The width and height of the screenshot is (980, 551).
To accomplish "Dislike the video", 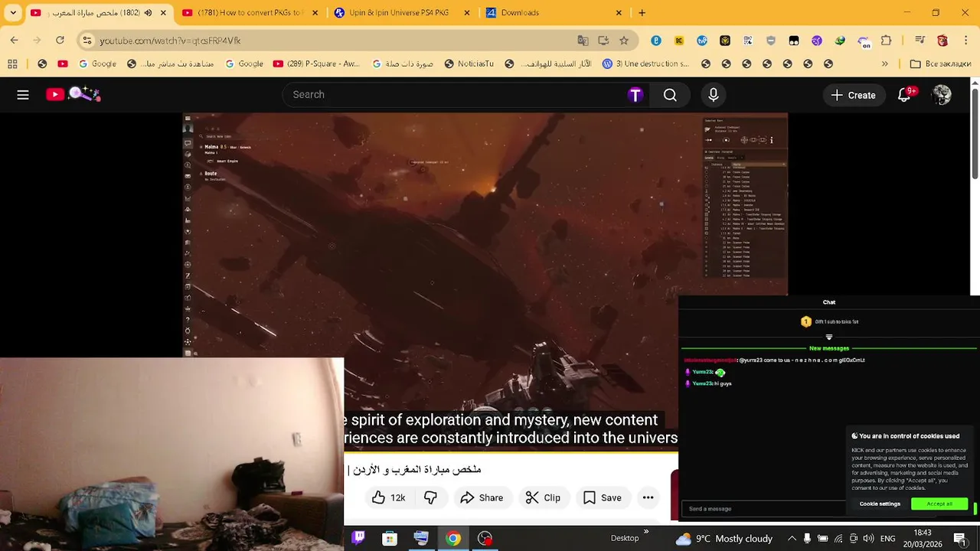I will pyautogui.click(x=430, y=497).
